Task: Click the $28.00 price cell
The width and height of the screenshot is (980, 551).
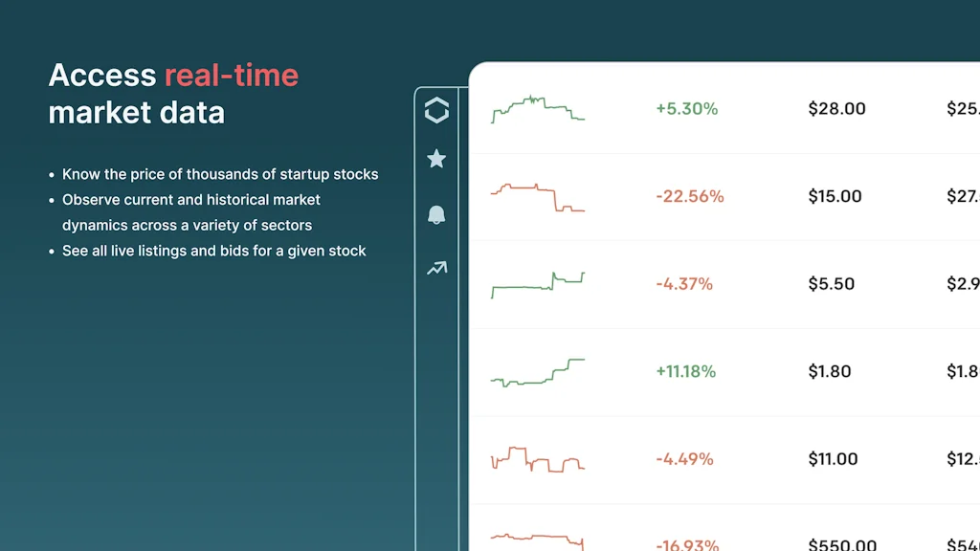Action: point(836,109)
